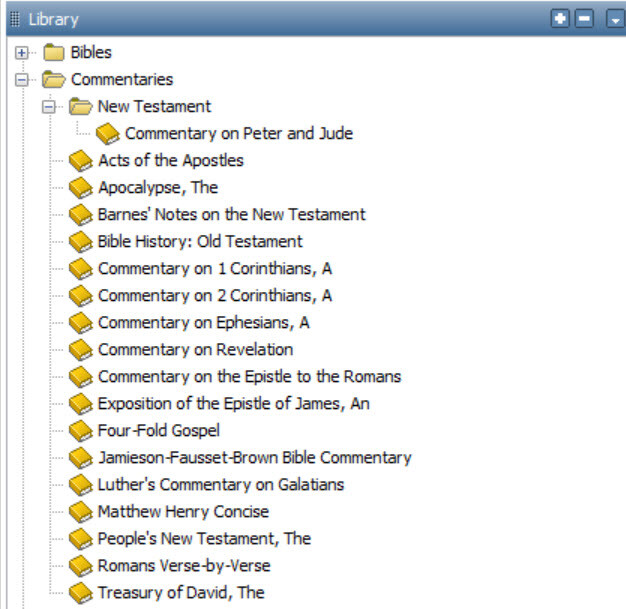Click the Library panel title text

pos(53,20)
